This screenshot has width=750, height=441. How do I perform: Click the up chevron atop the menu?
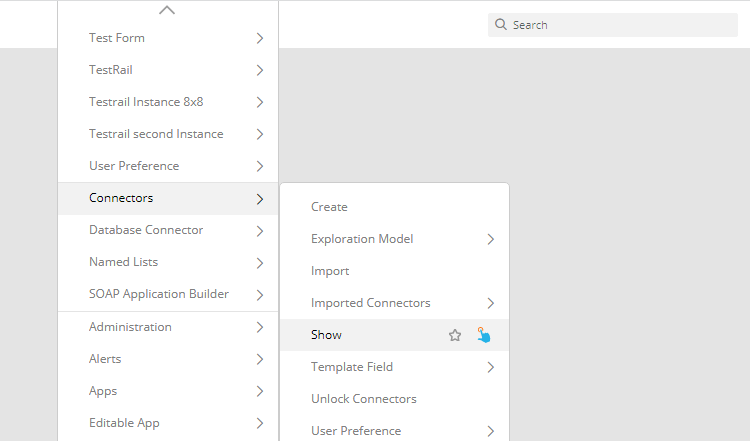[x=167, y=10]
